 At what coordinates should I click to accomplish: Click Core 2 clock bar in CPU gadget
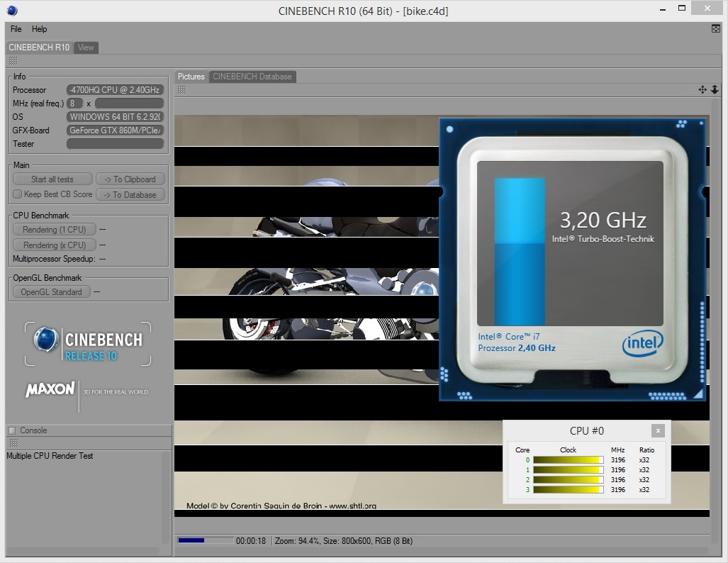coord(569,479)
